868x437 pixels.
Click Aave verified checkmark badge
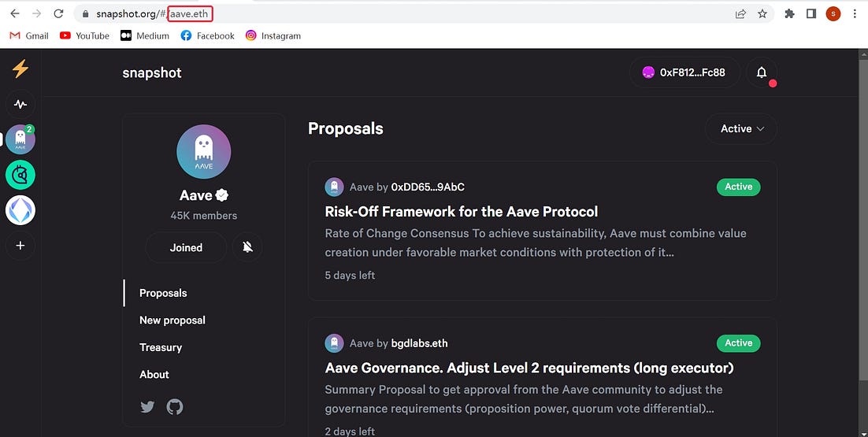[222, 195]
